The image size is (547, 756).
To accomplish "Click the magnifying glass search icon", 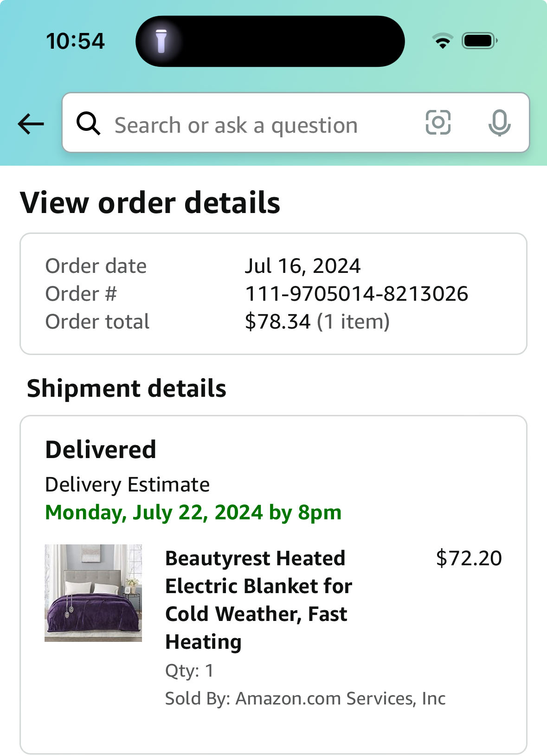I will tap(88, 123).
